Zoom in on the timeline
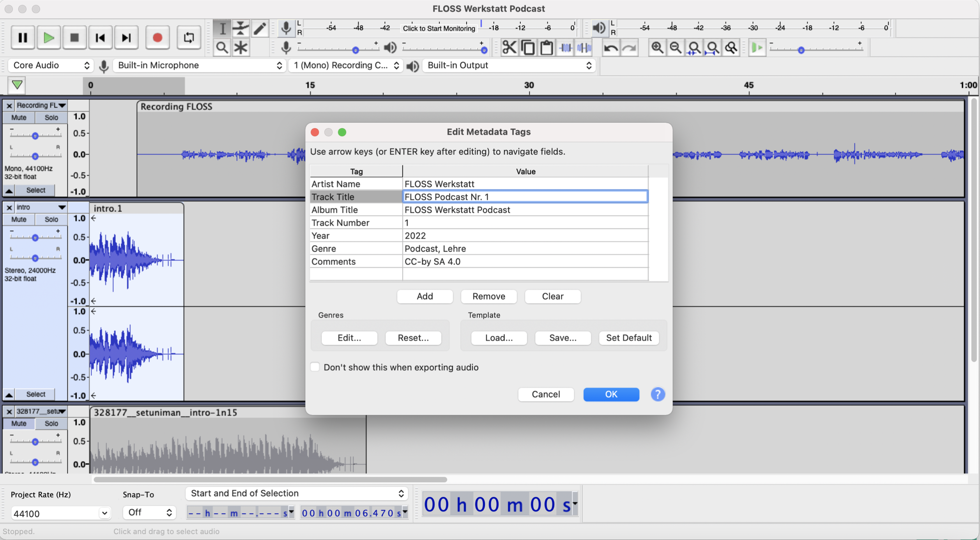This screenshot has width=980, height=540. click(x=657, y=48)
